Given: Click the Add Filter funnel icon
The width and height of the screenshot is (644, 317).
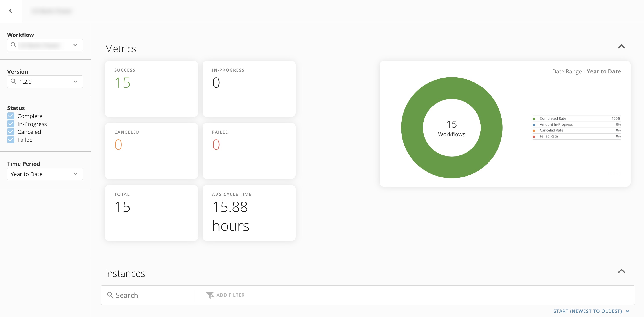Looking at the screenshot, I should [x=210, y=295].
